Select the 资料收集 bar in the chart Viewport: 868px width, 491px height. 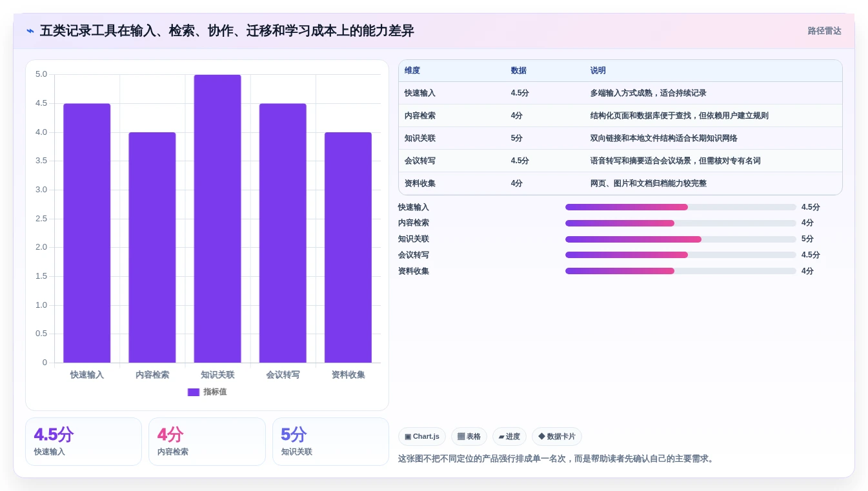pyautogui.click(x=348, y=247)
